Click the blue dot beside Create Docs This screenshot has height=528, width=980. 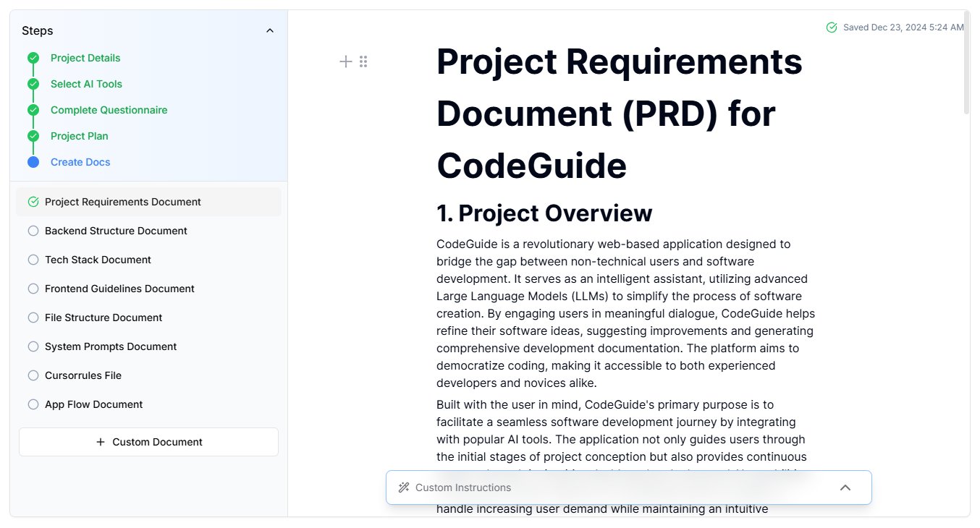tap(33, 162)
